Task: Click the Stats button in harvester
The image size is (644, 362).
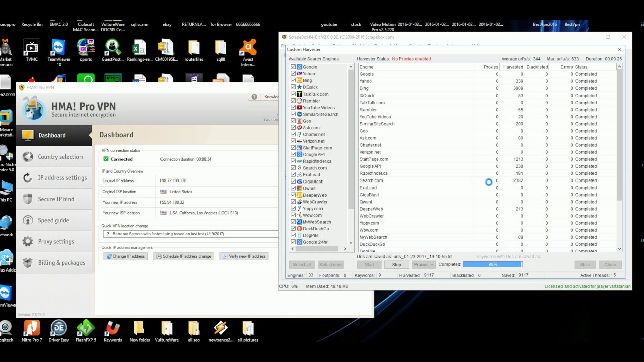Action: [x=585, y=264]
